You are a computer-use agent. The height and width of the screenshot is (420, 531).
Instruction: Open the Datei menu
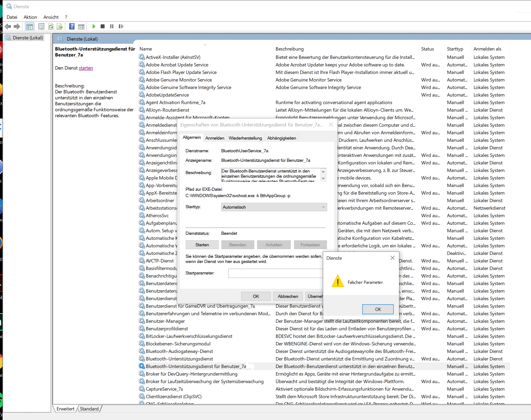pos(12,17)
